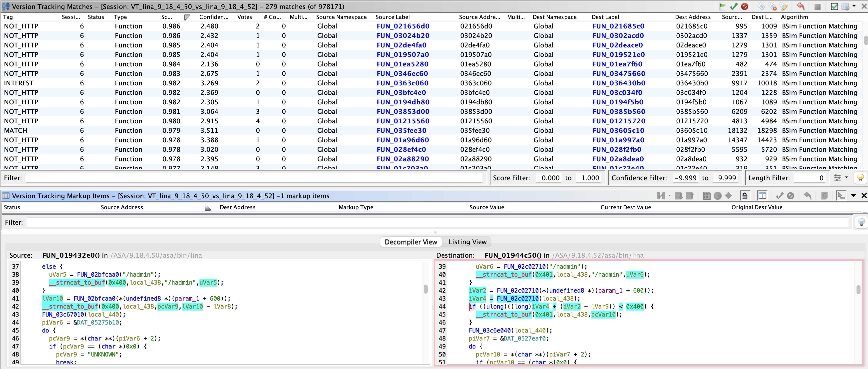868x369 pixels.
Task: Switch to the Listing View tab
Action: coord(467,242)
